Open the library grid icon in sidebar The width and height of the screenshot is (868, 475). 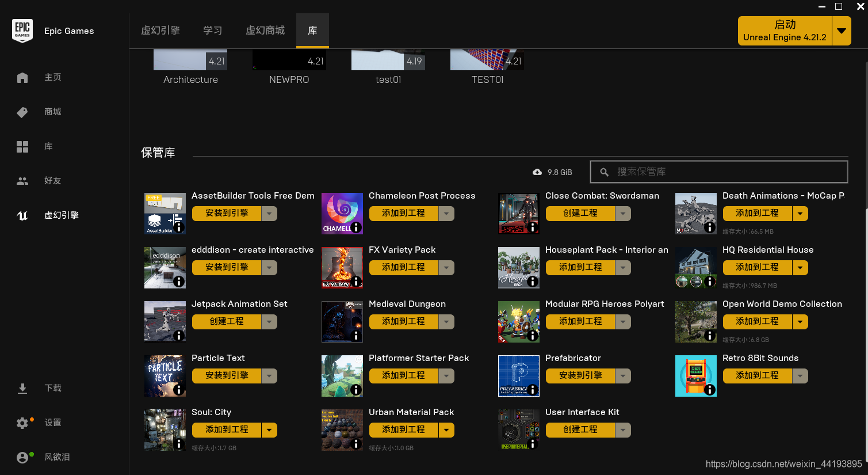click(22, 146)
